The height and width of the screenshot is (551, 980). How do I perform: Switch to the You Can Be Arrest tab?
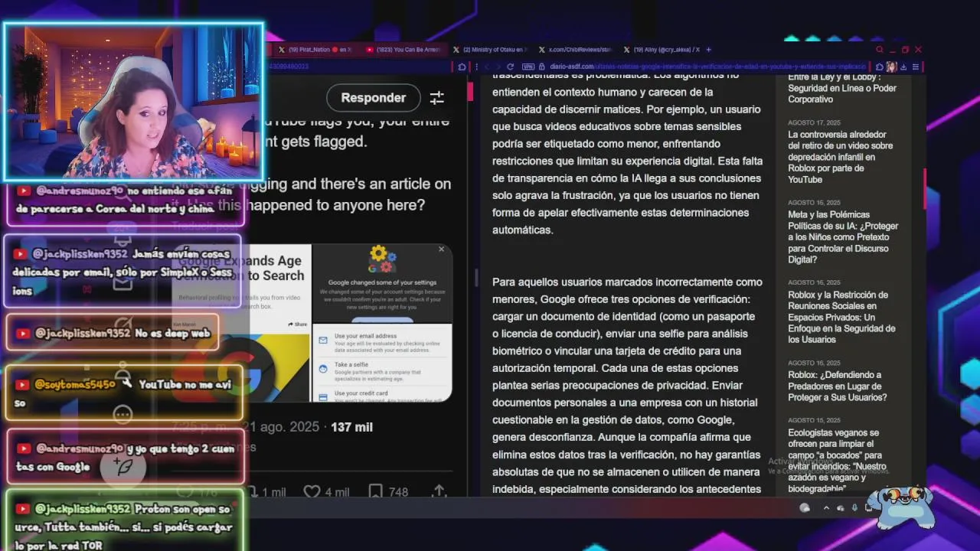pyautogui.click(x=403, y=50)
